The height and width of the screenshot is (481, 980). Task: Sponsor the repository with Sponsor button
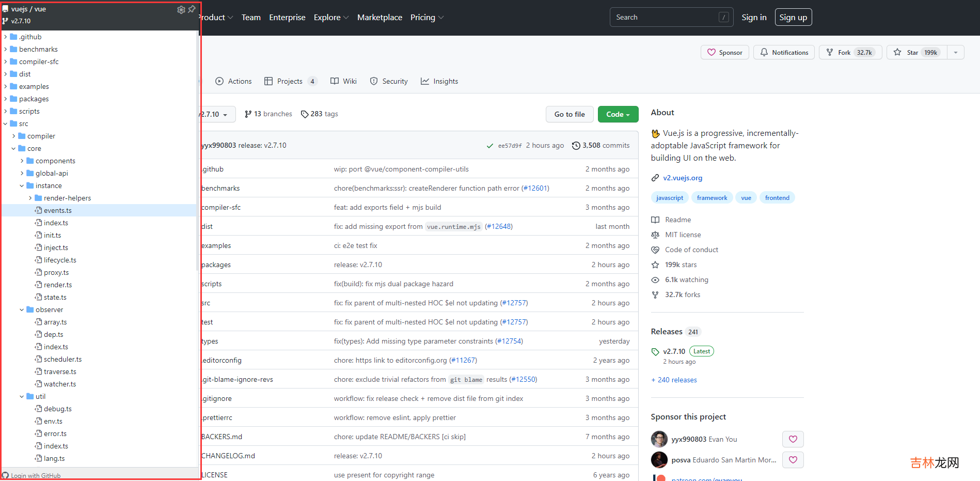click(724, 52)
